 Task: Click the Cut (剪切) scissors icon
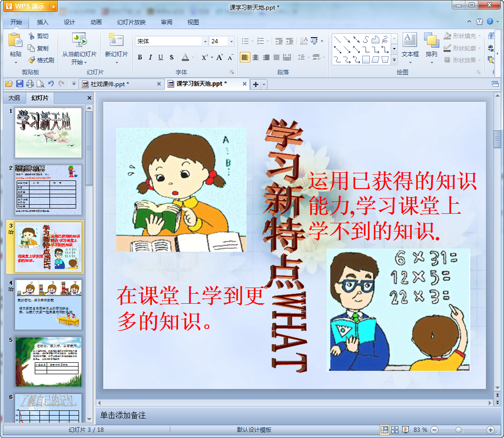pos(31,36)
